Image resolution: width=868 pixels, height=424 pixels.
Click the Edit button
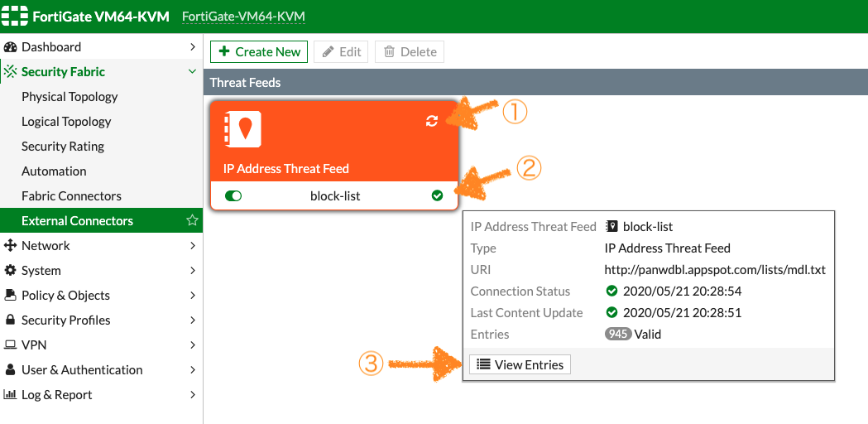click(x=341, y=51)
